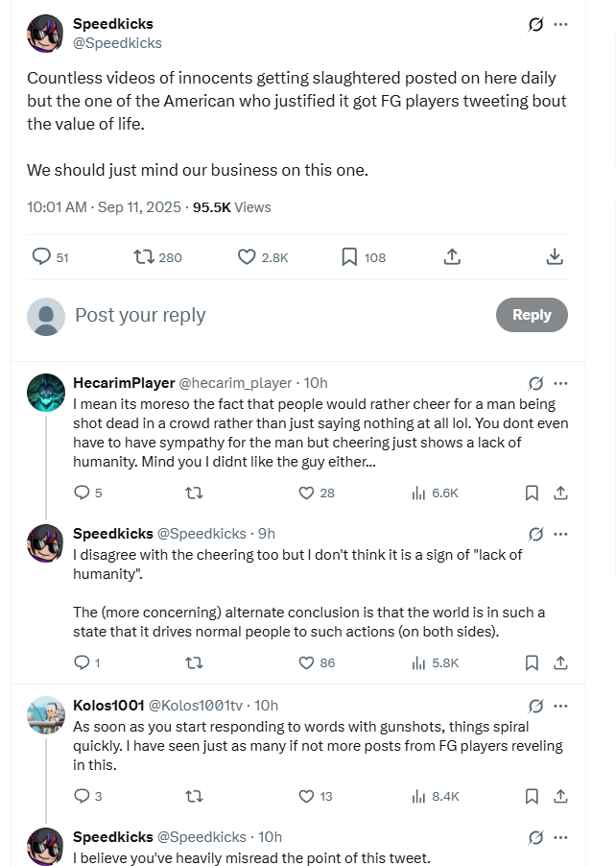The width and height of the screenshot is (616, 866).
Task: Open more options menu on main tweet
Action: click(x=560, y=25)
